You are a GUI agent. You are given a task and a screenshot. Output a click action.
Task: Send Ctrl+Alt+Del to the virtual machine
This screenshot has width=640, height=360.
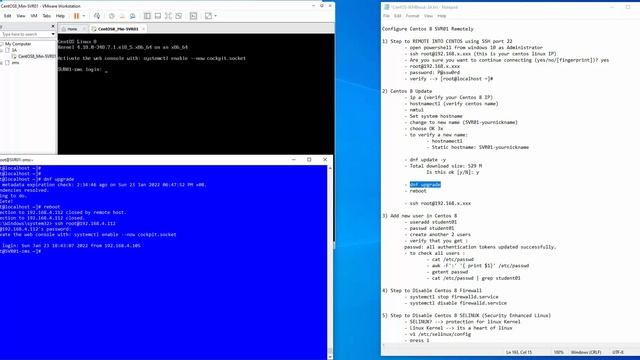point(97,16)
